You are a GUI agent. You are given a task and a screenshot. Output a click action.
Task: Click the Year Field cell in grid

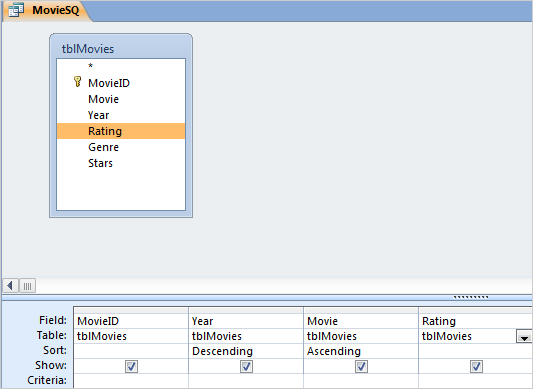[x=246, y=321]
